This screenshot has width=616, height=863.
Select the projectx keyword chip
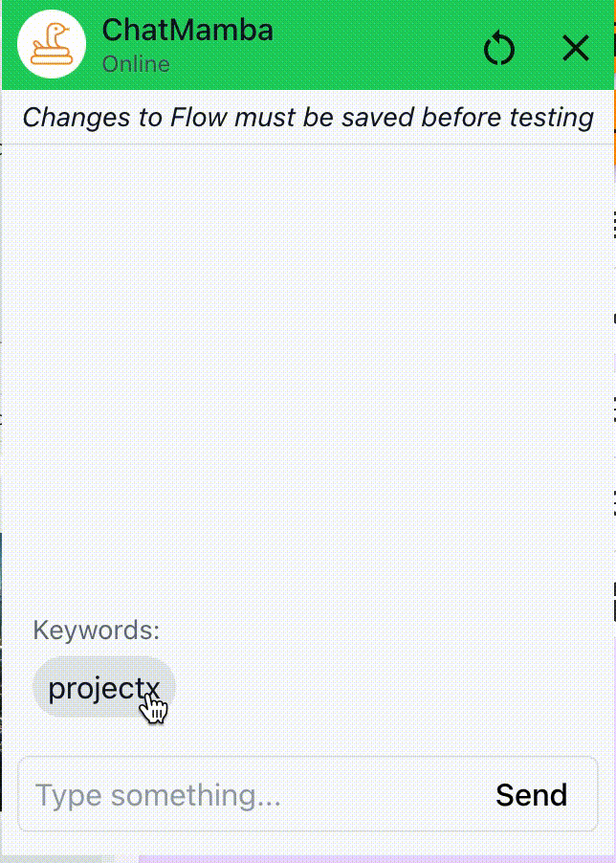pos(103,687)
